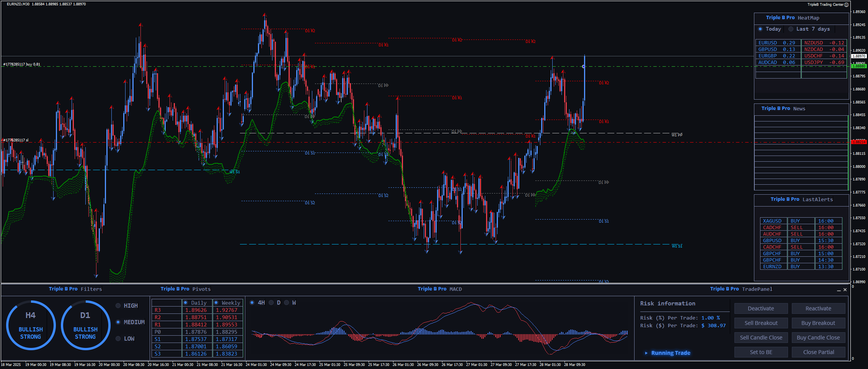
Task: Select the HIGH filter radio option
Action: tap(118, 306)
